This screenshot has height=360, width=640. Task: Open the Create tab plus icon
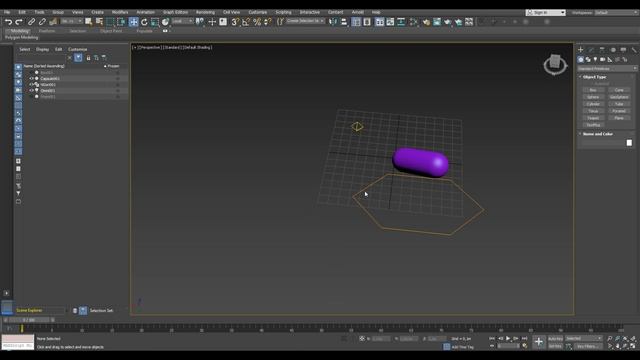(580, 49)
